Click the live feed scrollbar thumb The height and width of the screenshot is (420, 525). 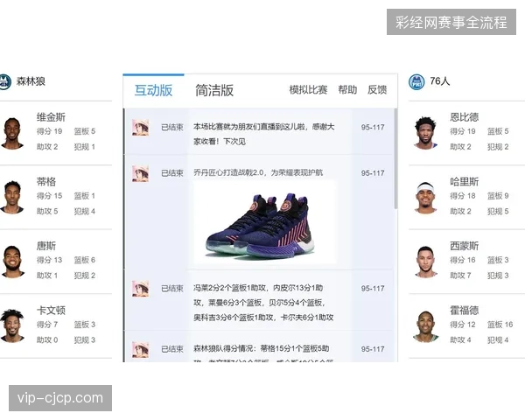(395, 158)
